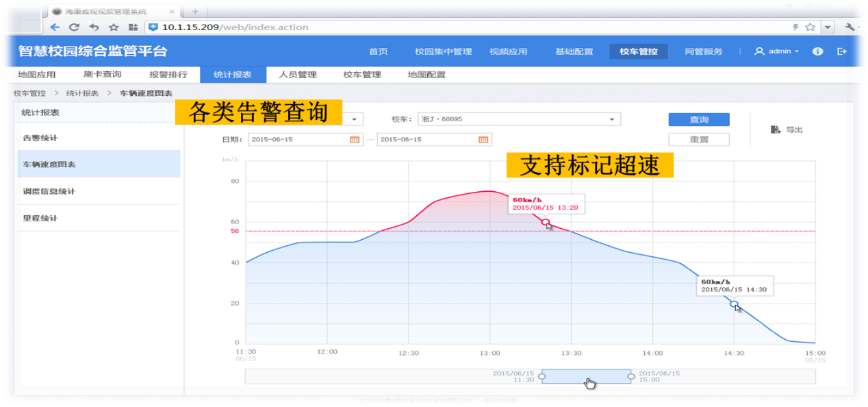
Task: Expand the 校车 vehicle dropdown
Action: 612,119
